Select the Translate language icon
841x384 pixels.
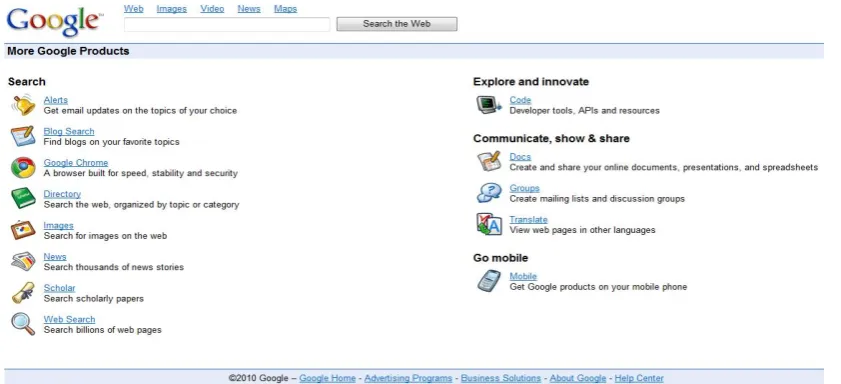click(489, 224)
